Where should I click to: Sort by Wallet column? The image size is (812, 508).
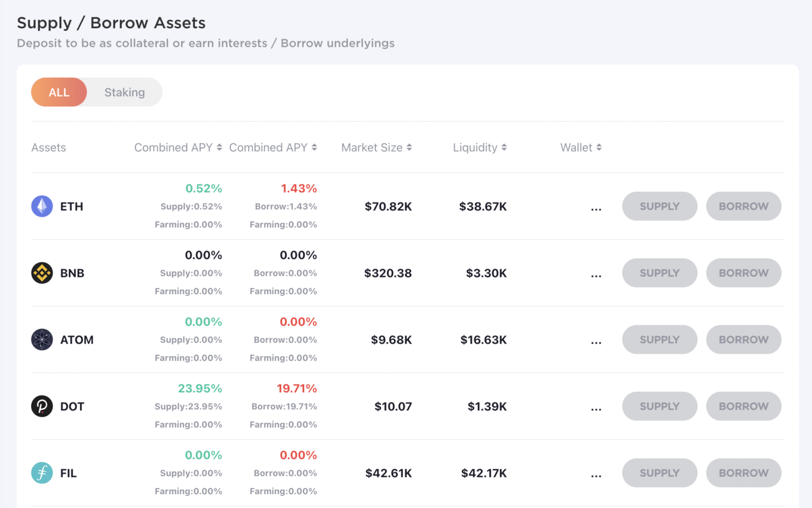point(581,147)
